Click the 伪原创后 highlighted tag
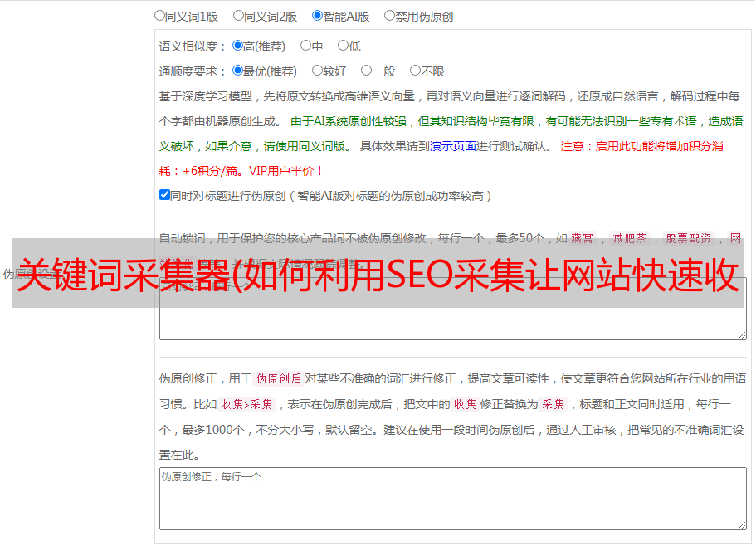Screen dimensions: 756x546 279,378
